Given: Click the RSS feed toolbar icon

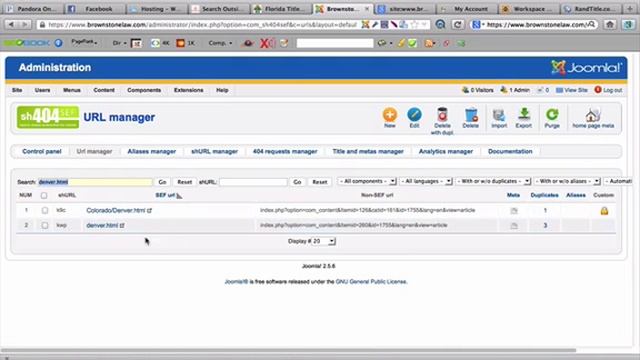Looking at the screenshot, I should tap(428, 43).
